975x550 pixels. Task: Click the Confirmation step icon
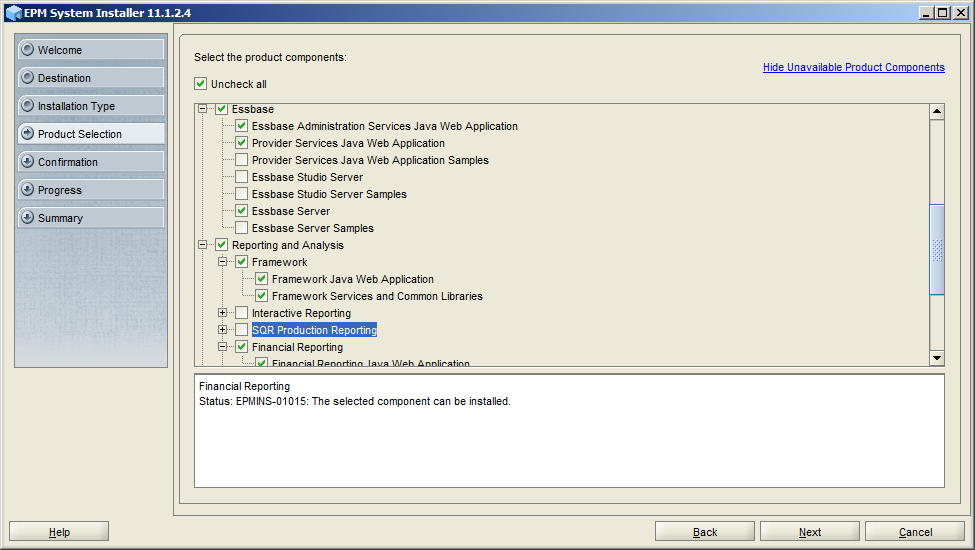pos(27,161)
